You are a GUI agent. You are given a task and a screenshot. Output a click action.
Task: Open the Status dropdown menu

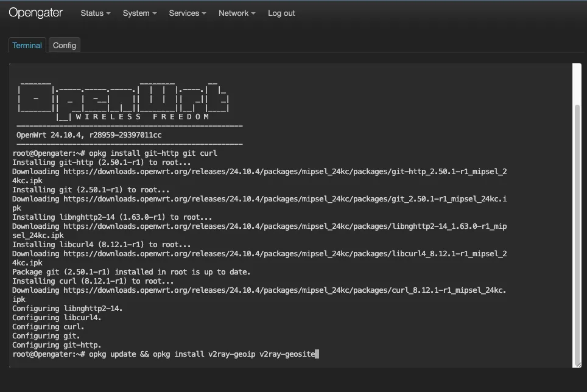tap(96, 13)
